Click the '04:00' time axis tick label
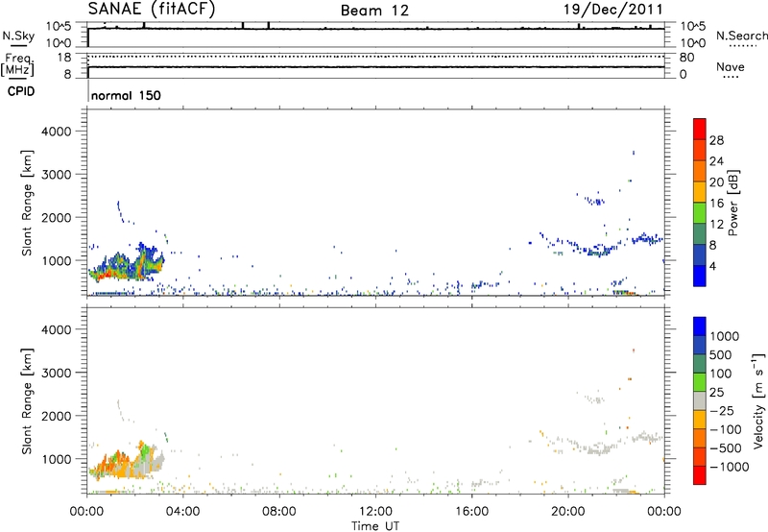This screenshot has height=532, width=768. pos(182,512)
